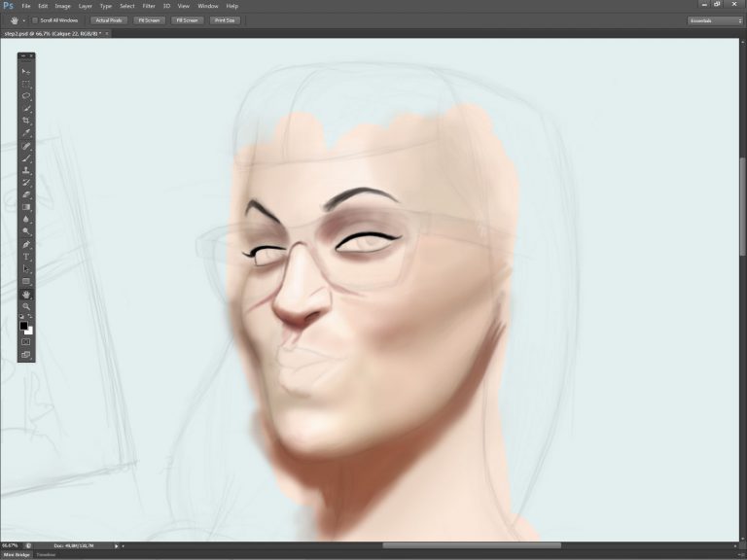Open status bar document info arrow
Viewport: 747px width, 560px height.
(117, 545)
